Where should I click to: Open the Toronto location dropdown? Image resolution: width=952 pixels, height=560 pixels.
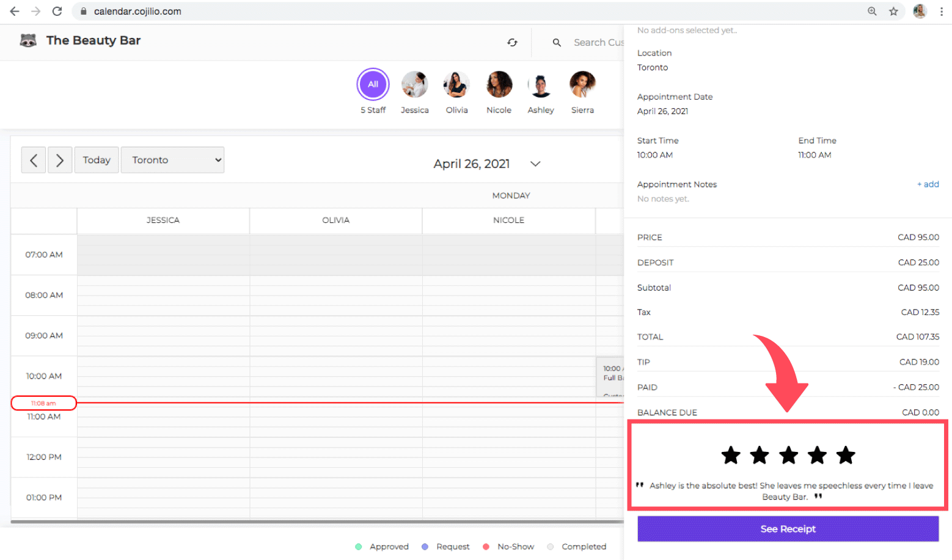[x=172, y=160]
